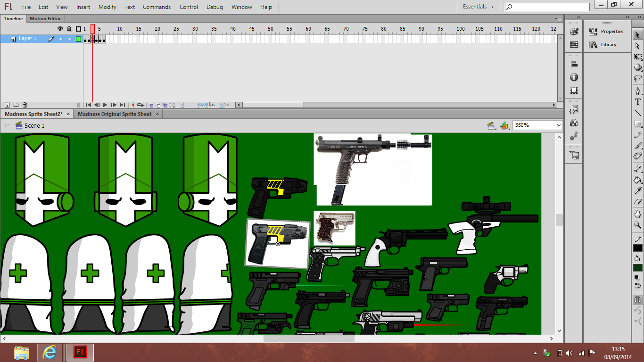Click black and white default colors icon

pyautogui.click(x=636, y=278)
